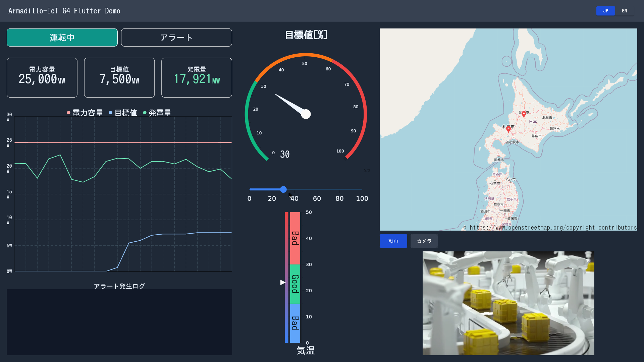Click the red map pin near Asahikawa

pos(524,114)
